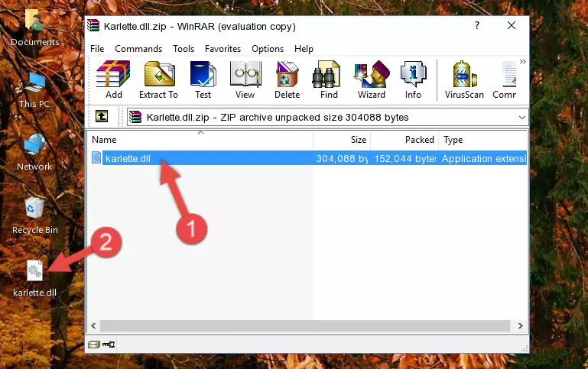Close the WinRAR window
The image size is (588, 369).
tap(512, 25)
